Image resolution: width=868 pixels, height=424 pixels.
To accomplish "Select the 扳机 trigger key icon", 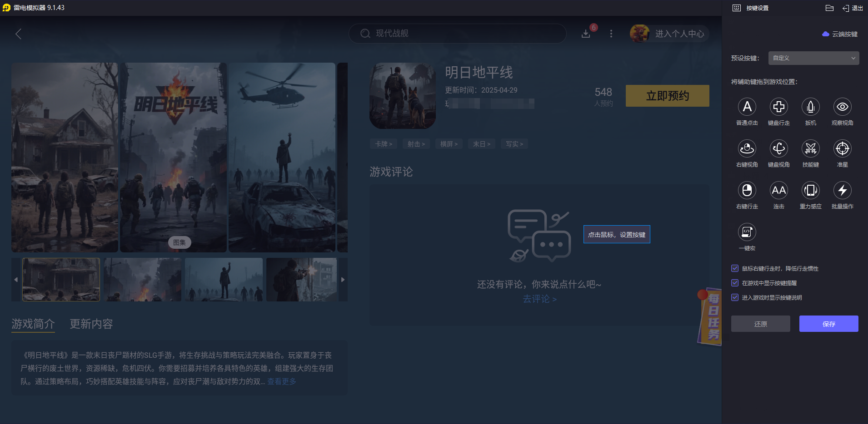I will [x=810, y=107].
